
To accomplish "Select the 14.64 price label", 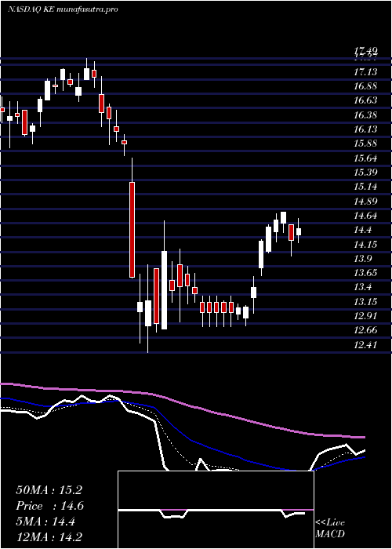I will (365, 216).
